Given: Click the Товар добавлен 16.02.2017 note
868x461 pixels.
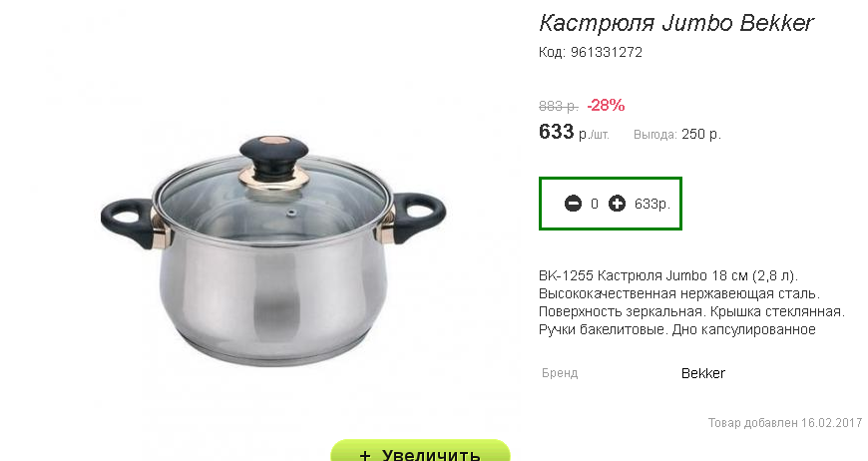Looking at the screenshot, I should 785,423.
